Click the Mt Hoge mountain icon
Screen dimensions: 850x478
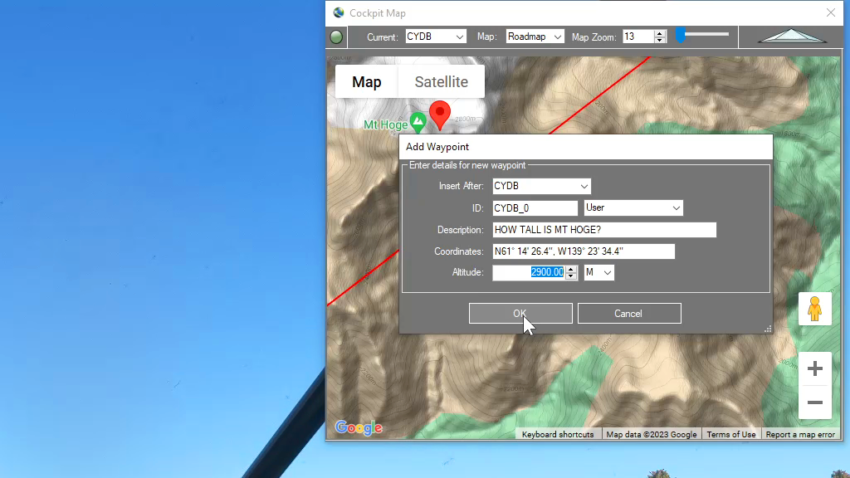tap(418, 122)
